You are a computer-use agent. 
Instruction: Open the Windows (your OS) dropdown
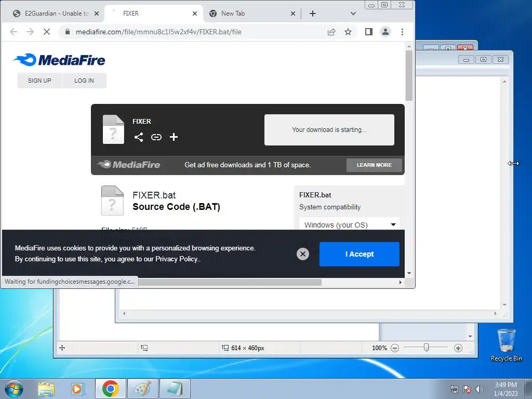click(x=350, y=224)
